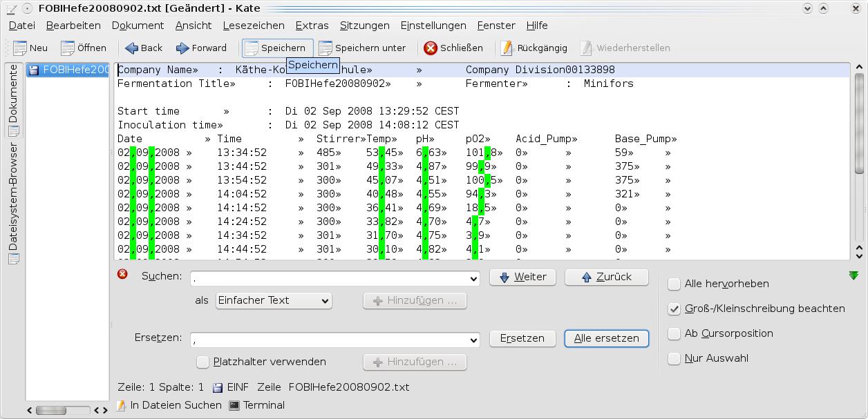Enable Nur Auswahl checkbox
868x419 pixels.
click(x=674, y=358)
